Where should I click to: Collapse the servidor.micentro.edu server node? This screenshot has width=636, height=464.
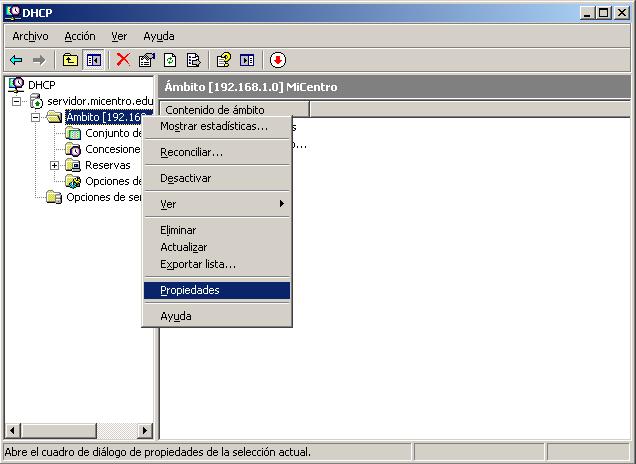pos(17,101)
